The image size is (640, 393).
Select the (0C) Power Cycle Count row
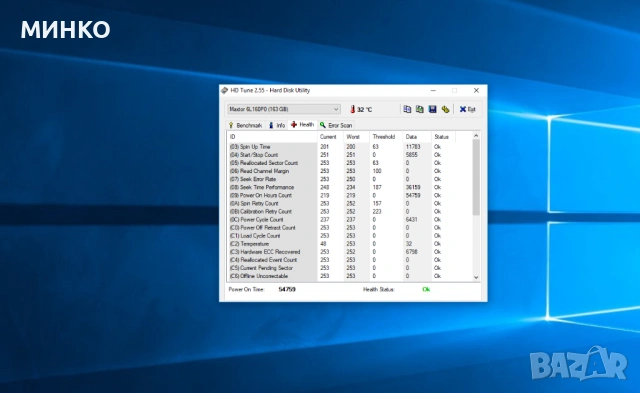coord(350,220)
